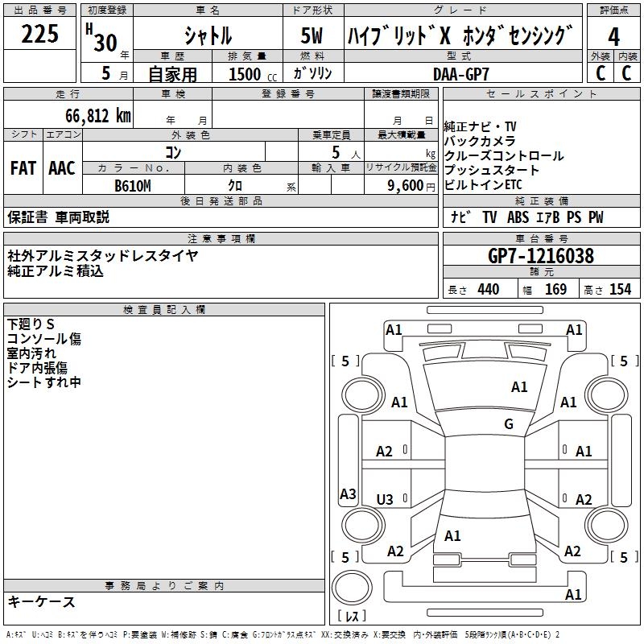Click the 自家用 vehicle history value
This screenshot has height=644, width=644.
[172, 74]
